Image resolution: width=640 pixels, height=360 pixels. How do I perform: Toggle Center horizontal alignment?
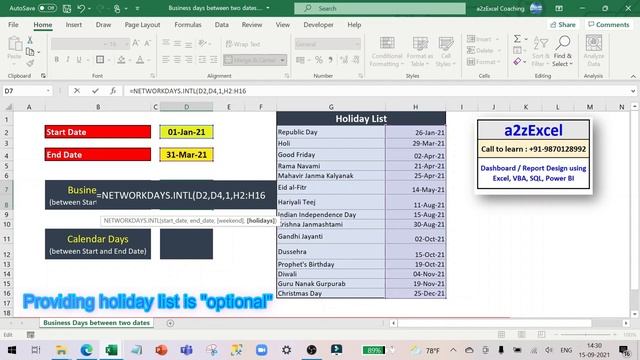pos(177,60)
